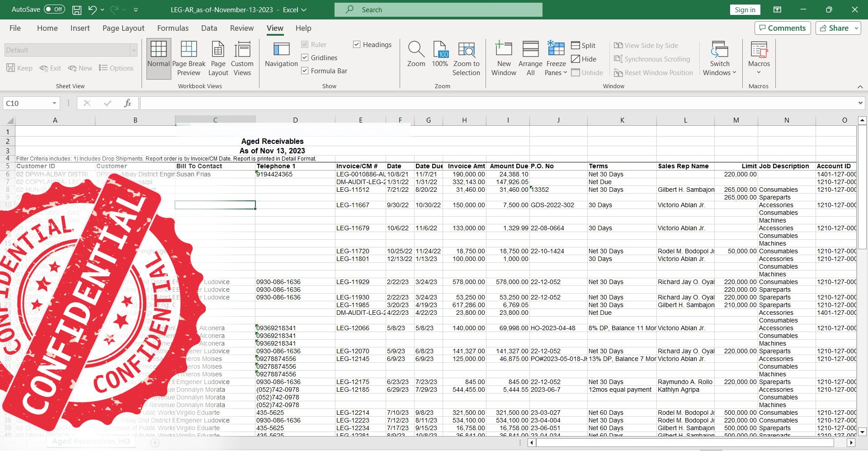Click Arrange All
Viewport: 868px width, 451px height.
[x=530, y=59]
